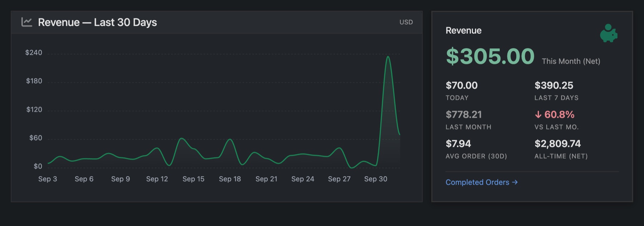Click the $778.21 last month value
The width and height of the screenshot is (644, 226).
(x=464, y=114)
